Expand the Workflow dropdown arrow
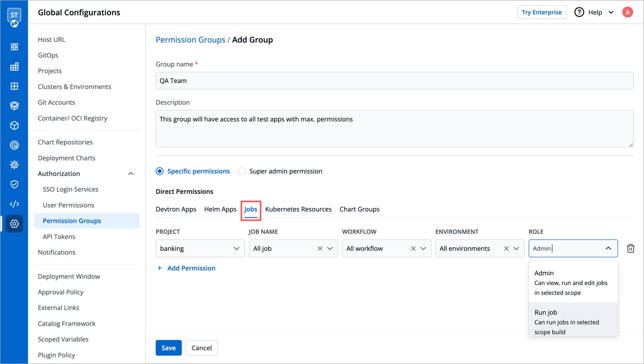This screenshot has width=644, height=364. point(423,249)
